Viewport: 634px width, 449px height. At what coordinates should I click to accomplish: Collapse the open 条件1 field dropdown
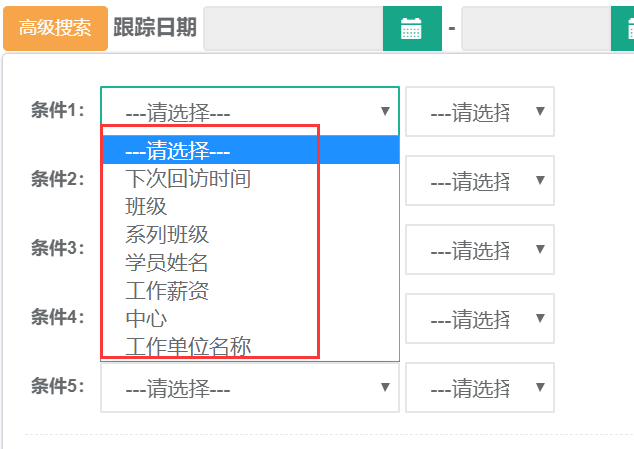coord(250,111)
